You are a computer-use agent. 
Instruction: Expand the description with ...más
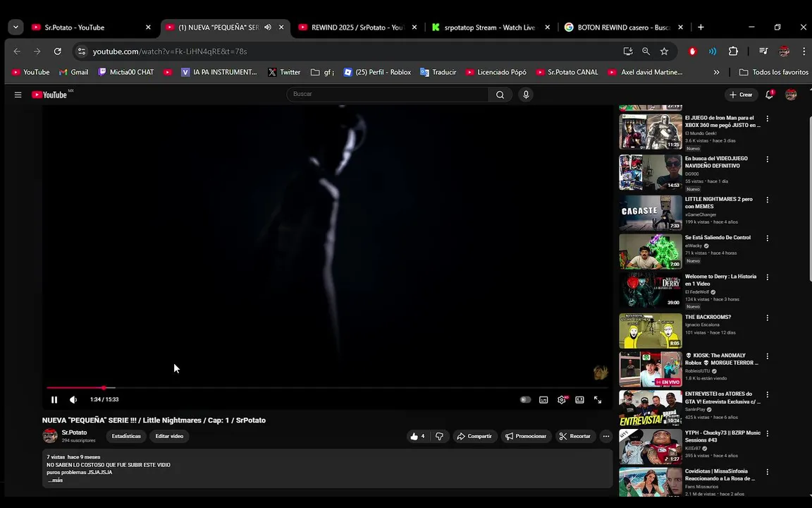55,480
